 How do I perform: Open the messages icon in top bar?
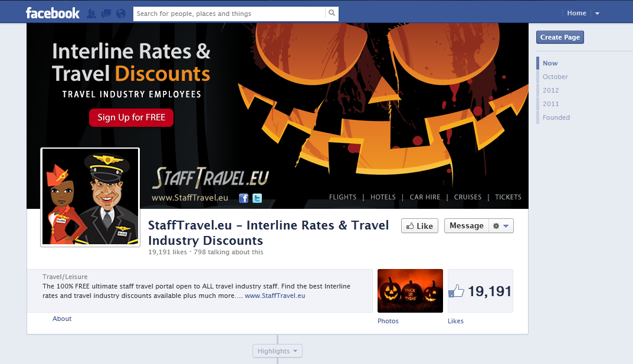(106, 14)
